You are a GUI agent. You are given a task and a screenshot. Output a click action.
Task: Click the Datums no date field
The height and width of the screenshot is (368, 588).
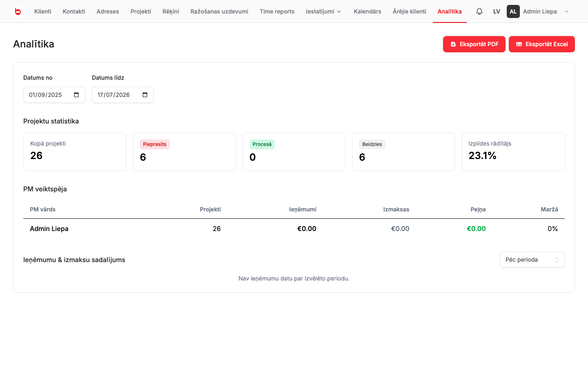54,95
